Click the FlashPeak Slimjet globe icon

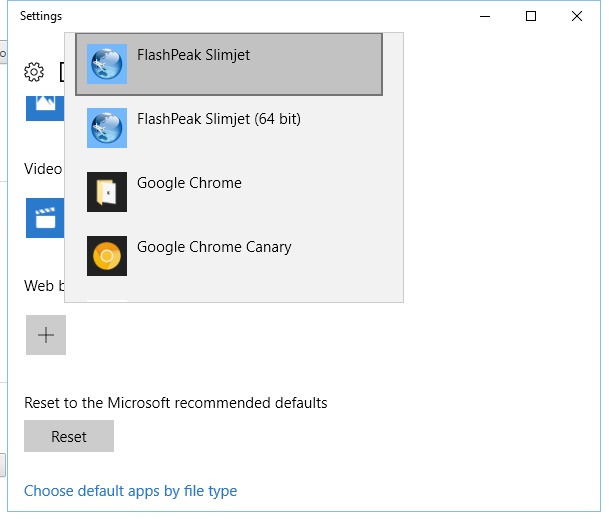(x=107, y=64)
